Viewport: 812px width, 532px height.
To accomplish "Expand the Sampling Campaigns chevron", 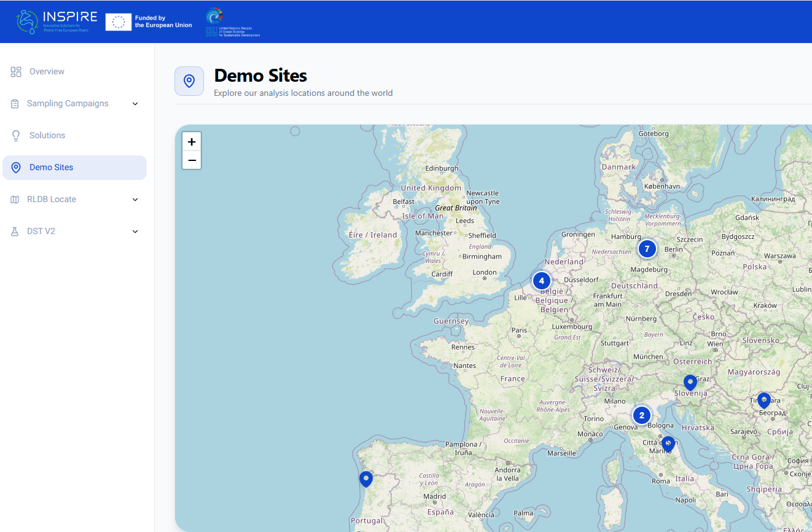I will (135, 104).
